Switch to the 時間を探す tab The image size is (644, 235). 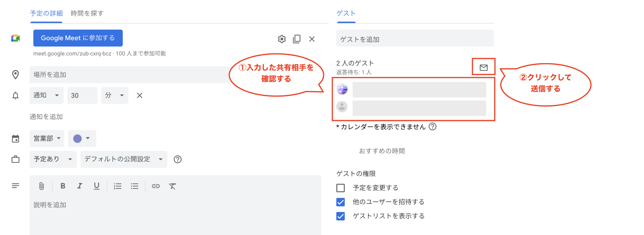(87, 13)
